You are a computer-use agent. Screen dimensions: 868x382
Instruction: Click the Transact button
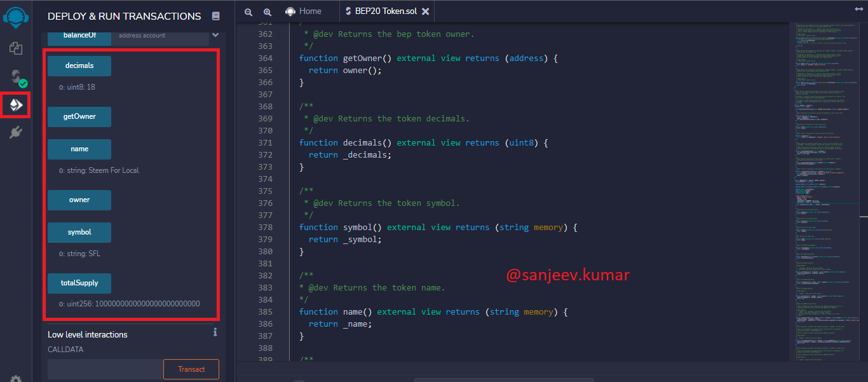tap(191, 369)
